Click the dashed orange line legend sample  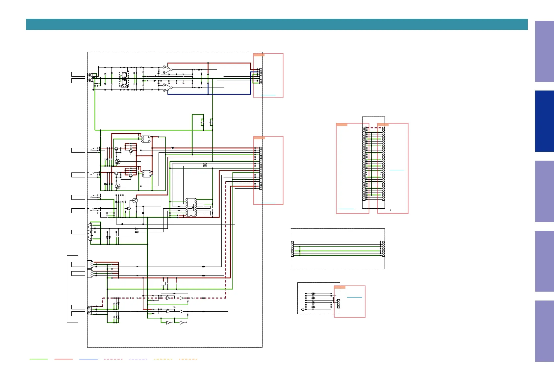(188, 359)
